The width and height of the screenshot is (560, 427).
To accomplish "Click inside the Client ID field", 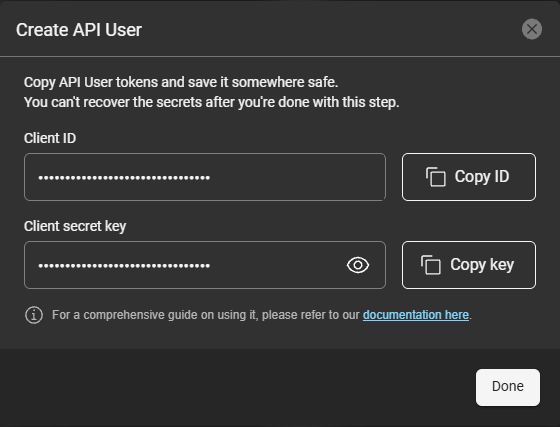I will click(x=205, y=177).
